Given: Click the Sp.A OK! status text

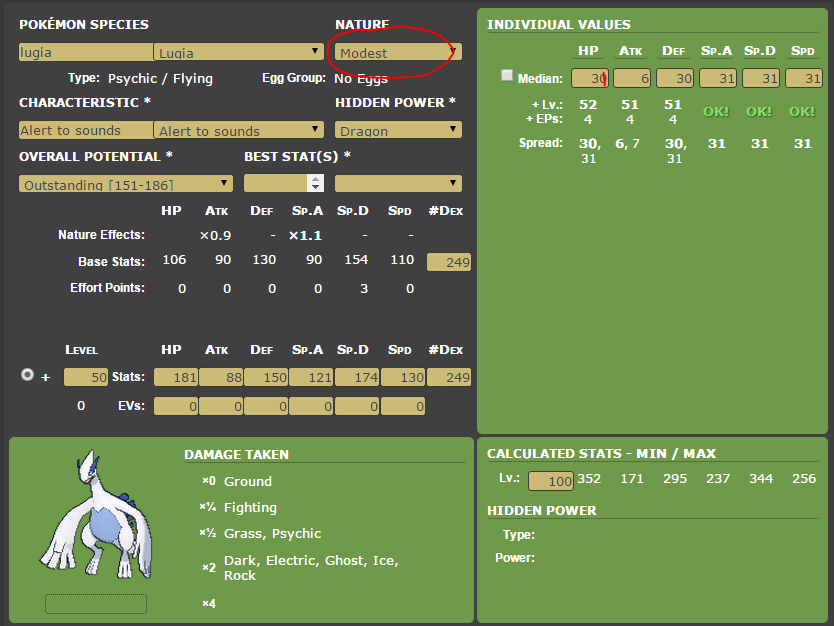Looking at the screenshot, I should [716, 112].
